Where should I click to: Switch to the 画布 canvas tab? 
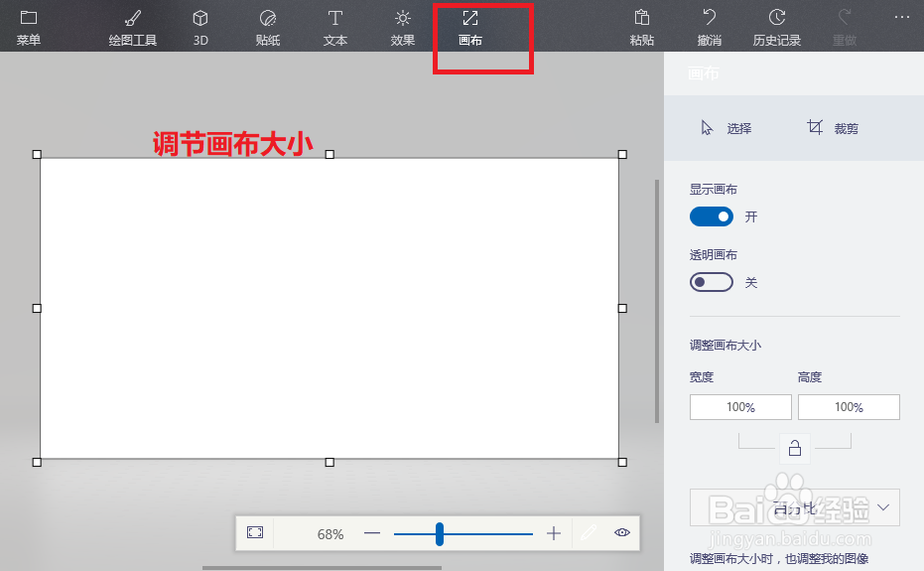point(470,28)
